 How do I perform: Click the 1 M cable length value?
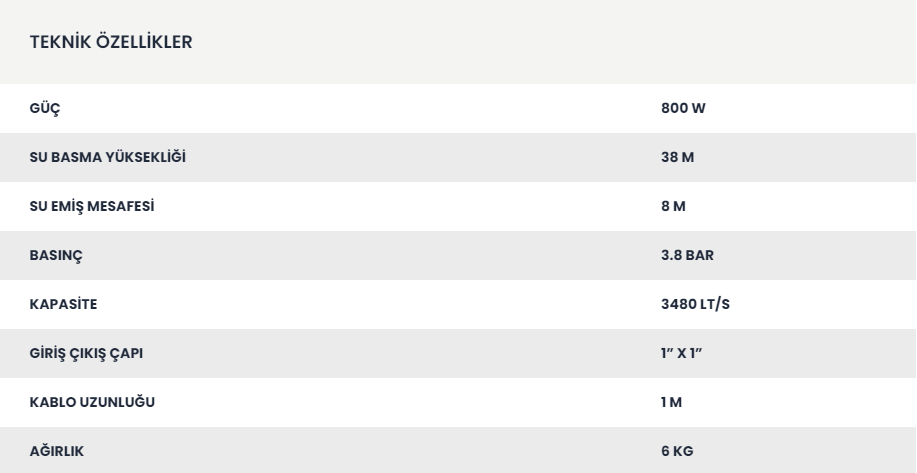point(671,402)
